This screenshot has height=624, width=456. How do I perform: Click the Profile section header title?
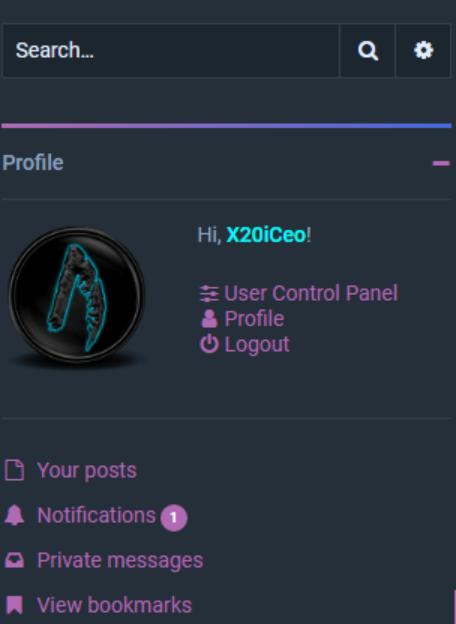(33, 163)
